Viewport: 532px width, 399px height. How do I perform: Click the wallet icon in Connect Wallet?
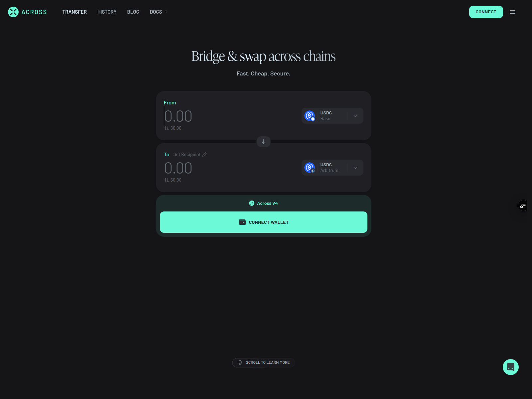tap(242, 222)
